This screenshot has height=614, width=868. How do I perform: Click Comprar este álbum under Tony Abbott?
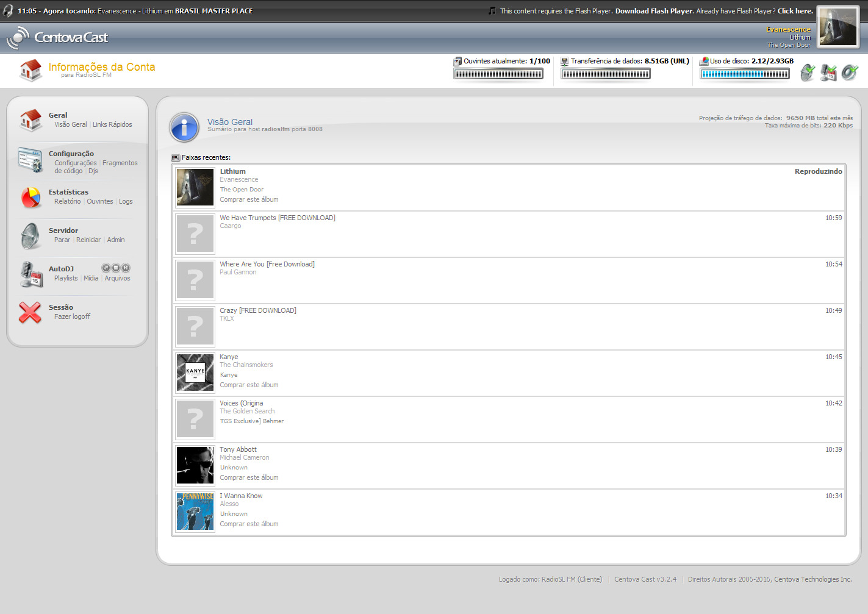click(249, 477)
